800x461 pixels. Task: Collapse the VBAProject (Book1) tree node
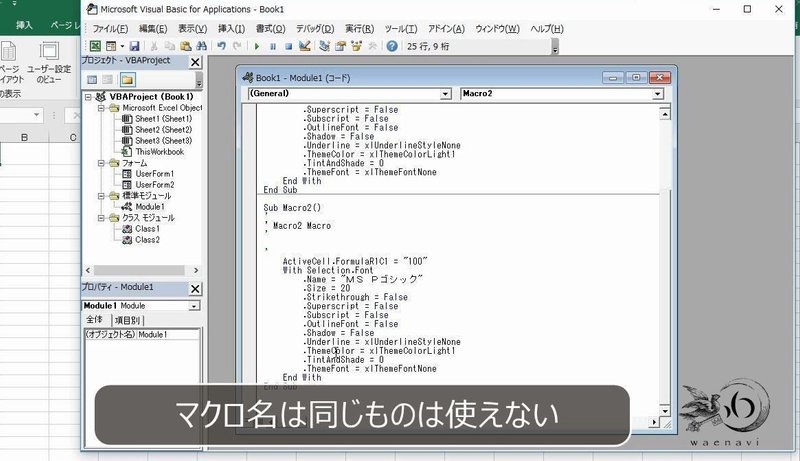(88, 96)
